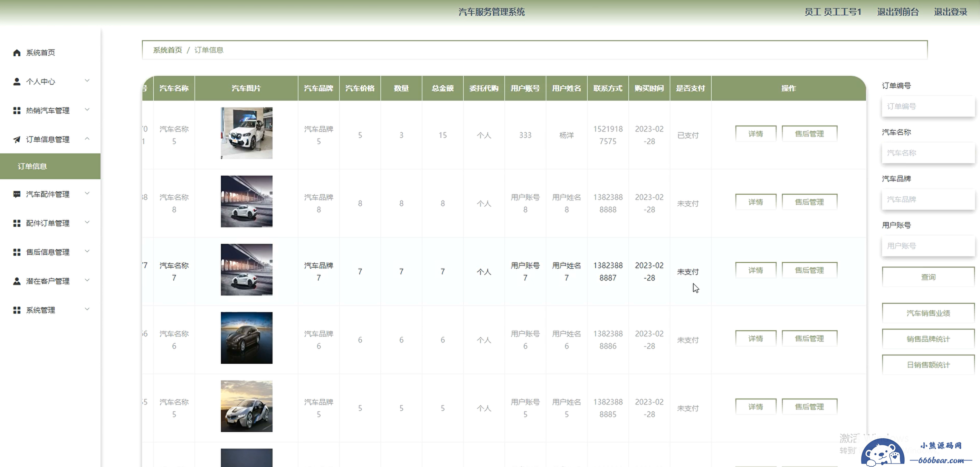Viewport: 980px width, 467px height.
Task: Click the 购买时间 column header
Action: tap(649, 88)
